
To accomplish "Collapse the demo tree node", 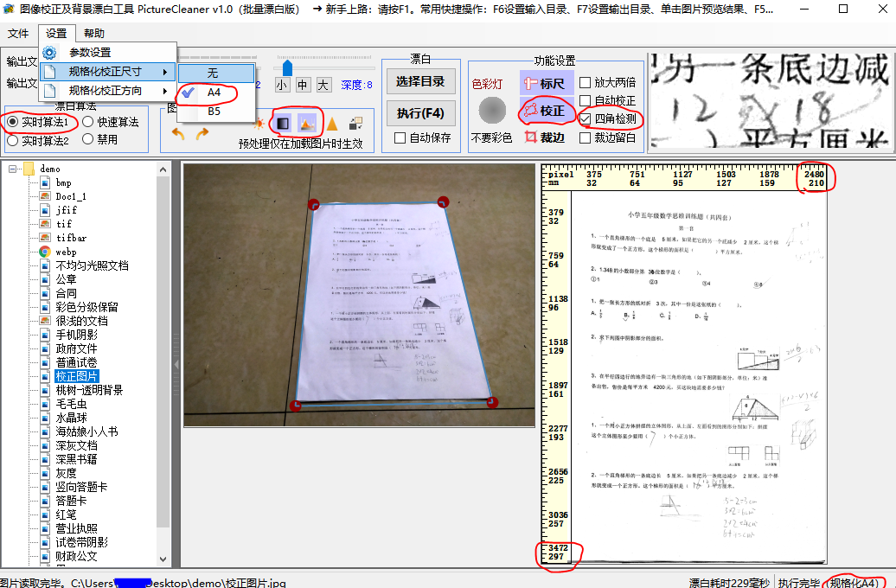I will point(13,169).
